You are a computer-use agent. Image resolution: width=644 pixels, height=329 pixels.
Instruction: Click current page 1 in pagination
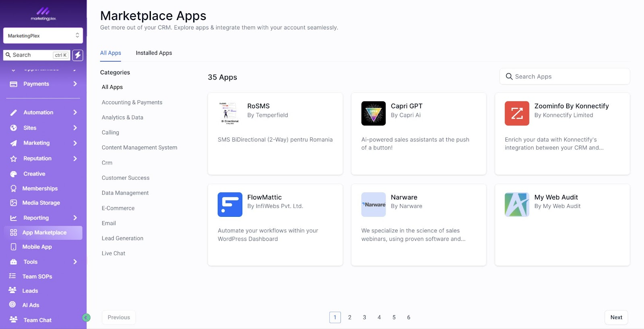(335, 317)
